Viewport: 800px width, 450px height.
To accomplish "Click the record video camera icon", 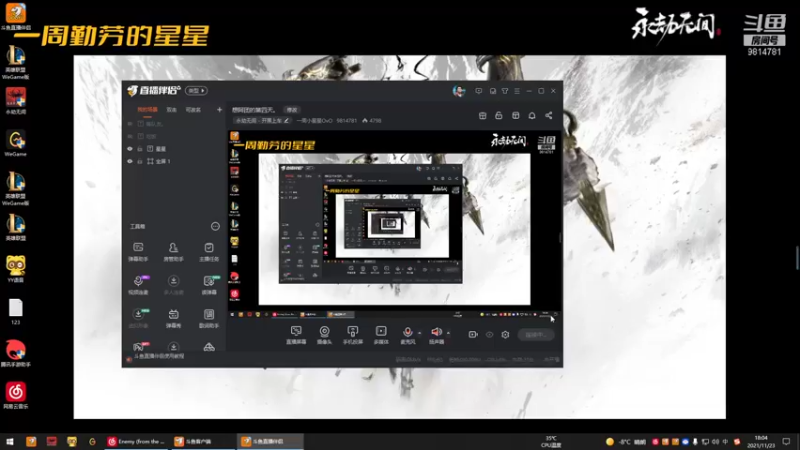I will [x=473, y=335].
